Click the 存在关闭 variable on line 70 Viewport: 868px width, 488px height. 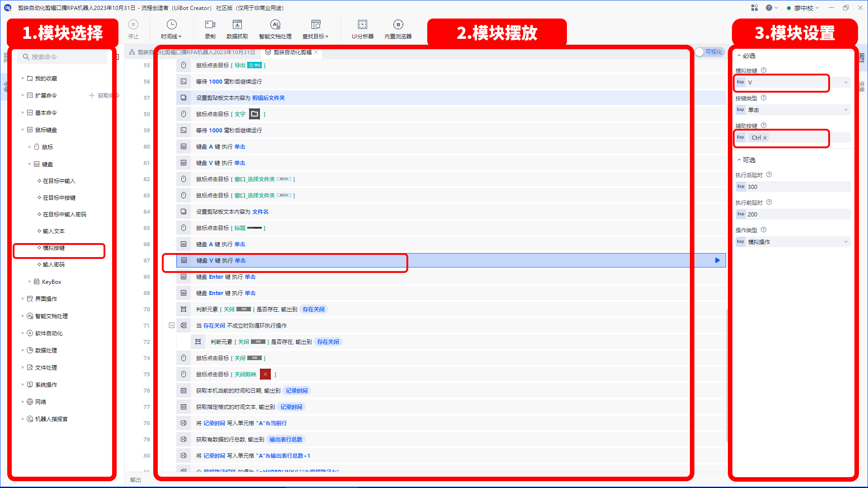(314, 310)
